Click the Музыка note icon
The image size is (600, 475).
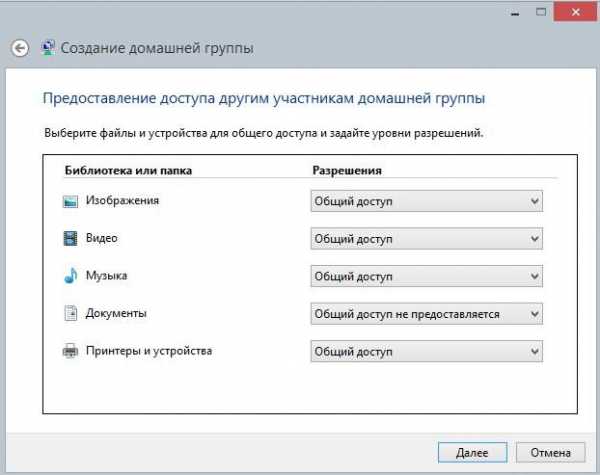pyautogui.click(x=70, y=276)
